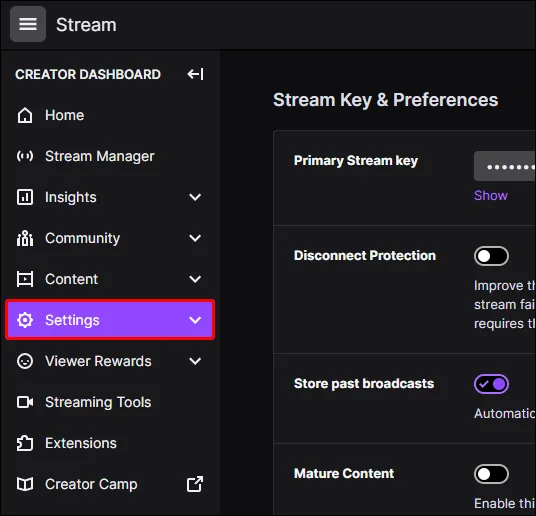This screenshot has width=536, height=516.
Task: Open Viewer Rewards menu item
Action: pos(110,361)
